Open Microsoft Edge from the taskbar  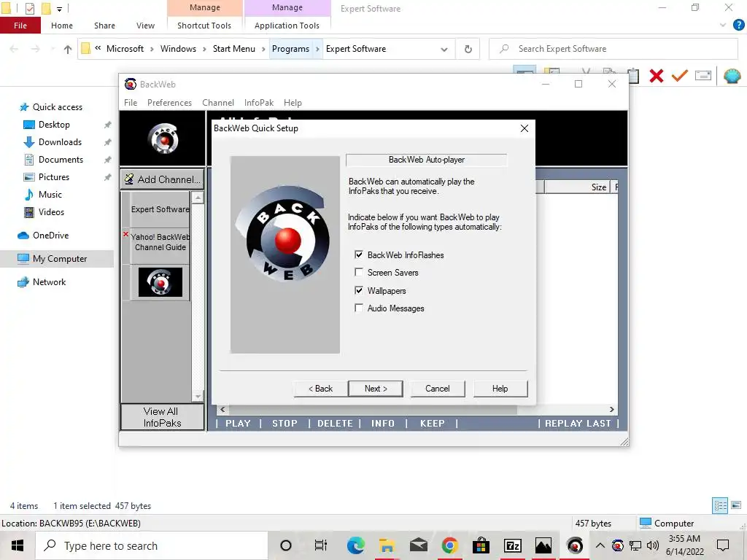click(355, 545)
